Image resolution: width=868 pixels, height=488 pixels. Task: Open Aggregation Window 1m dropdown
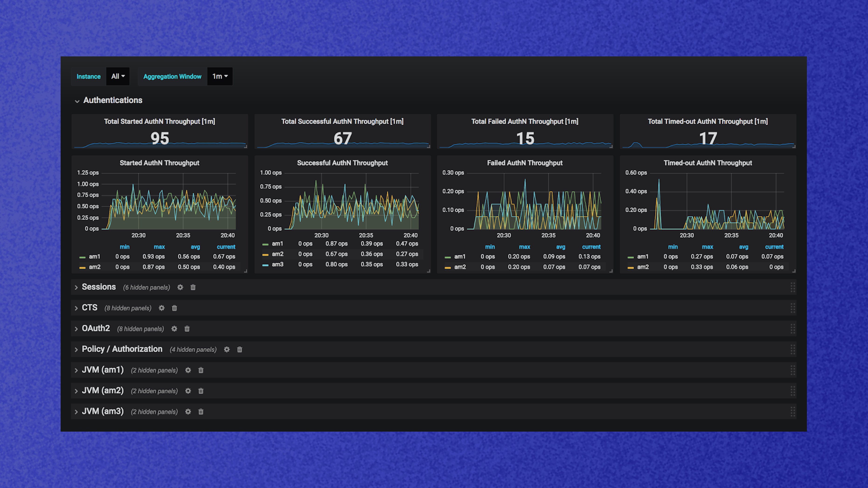220,76
